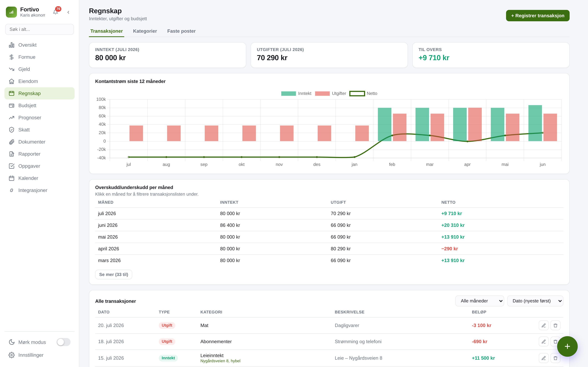Screen dimensions: 588x367
Task: Toggle the Mørk modus switch
Action: tap(64, 342)
